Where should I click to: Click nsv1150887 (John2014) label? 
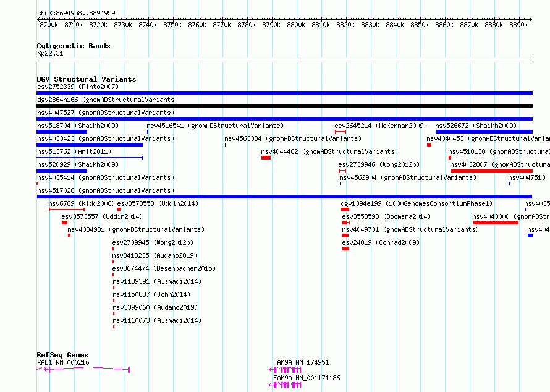[151, 294]
